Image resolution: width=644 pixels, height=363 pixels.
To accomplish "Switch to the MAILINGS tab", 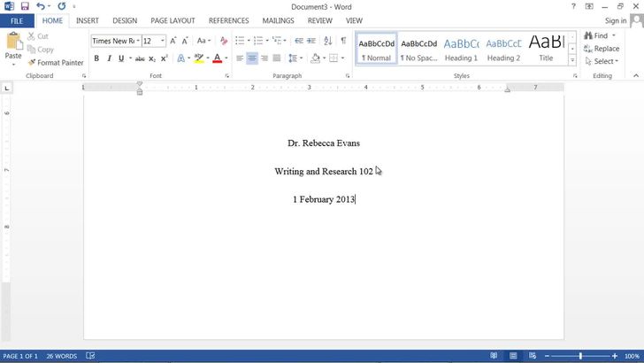I will 278,20.
